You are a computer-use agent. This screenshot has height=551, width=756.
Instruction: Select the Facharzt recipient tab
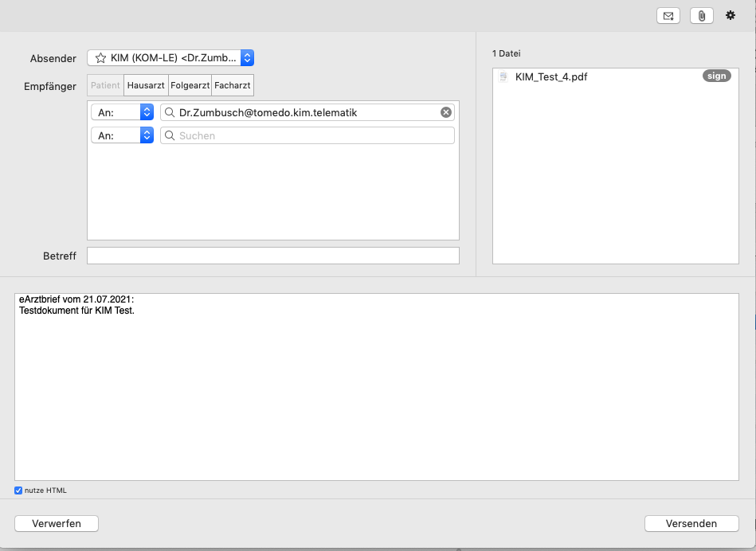pyautogui.click(x=233, y=85)
